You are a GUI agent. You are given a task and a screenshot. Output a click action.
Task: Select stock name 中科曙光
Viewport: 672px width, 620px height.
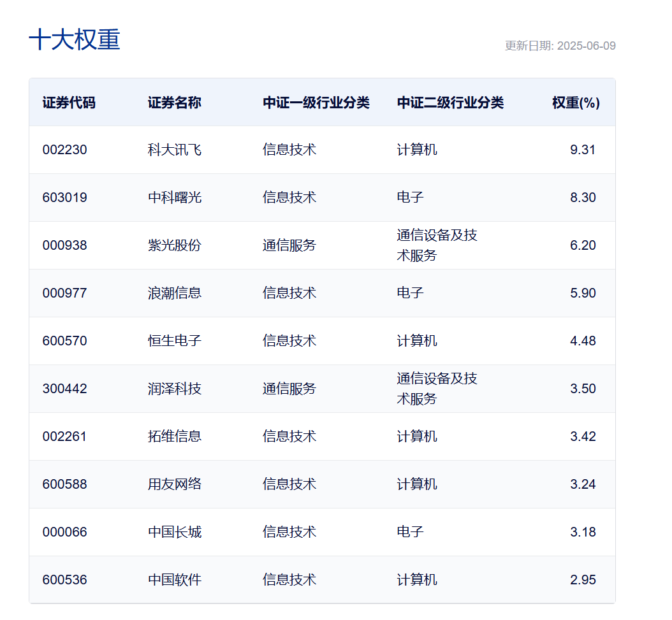tap(175, 198)
